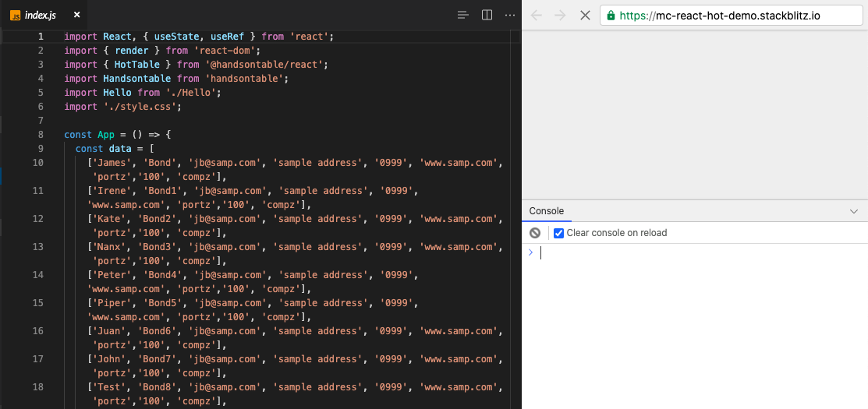Open the Console tab
868x409 pixels.
tap(547, 210)
